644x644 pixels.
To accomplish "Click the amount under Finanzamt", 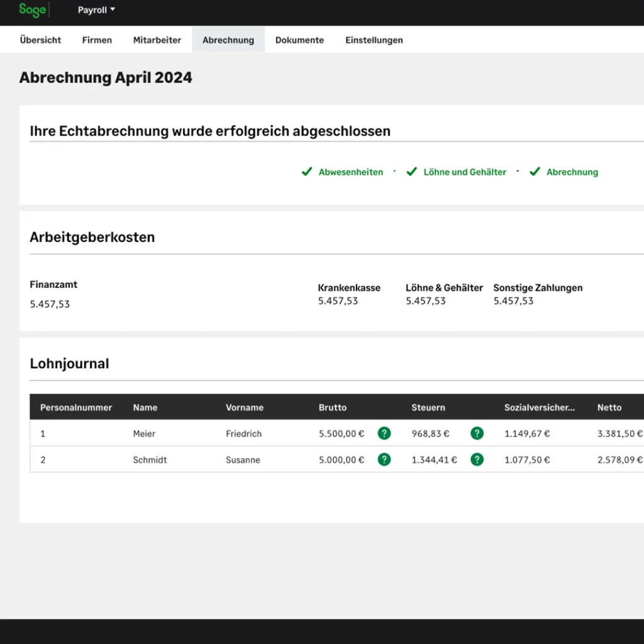I will (50, 304).
